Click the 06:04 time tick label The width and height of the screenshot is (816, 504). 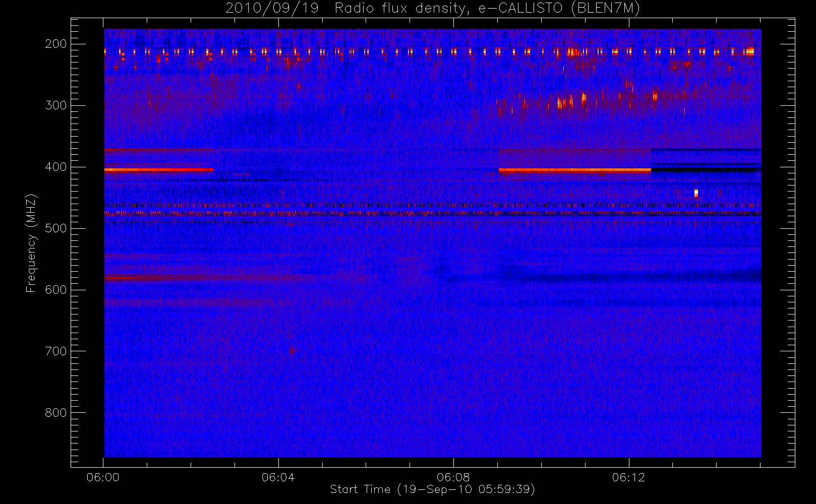(278, 477)
